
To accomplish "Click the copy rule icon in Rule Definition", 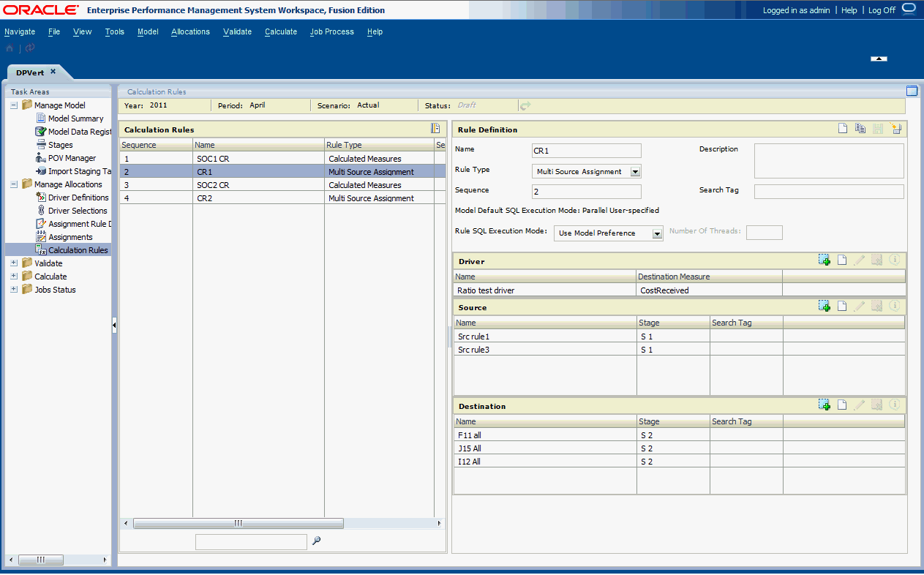I will click(860, 129).
